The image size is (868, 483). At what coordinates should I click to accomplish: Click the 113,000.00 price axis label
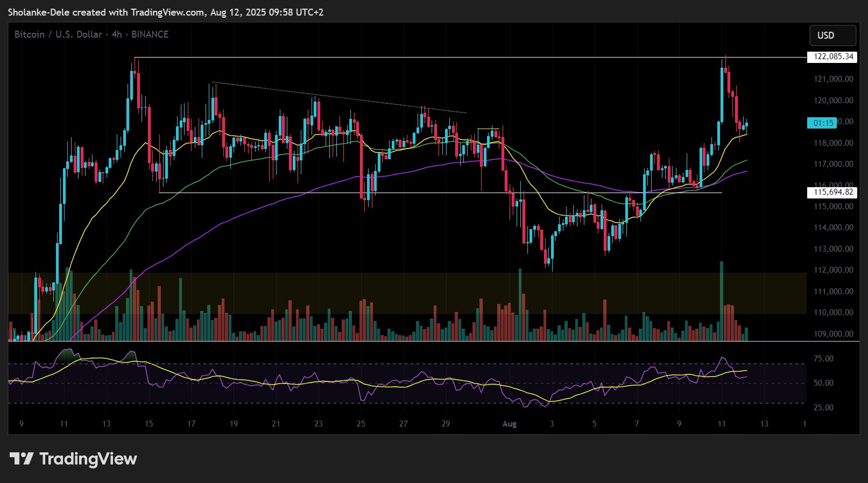coord(834,249)
